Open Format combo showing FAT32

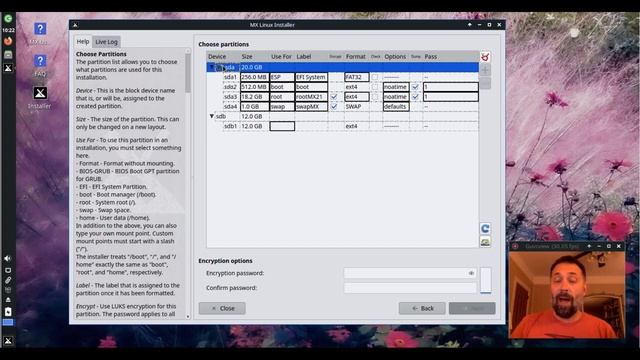356,77
